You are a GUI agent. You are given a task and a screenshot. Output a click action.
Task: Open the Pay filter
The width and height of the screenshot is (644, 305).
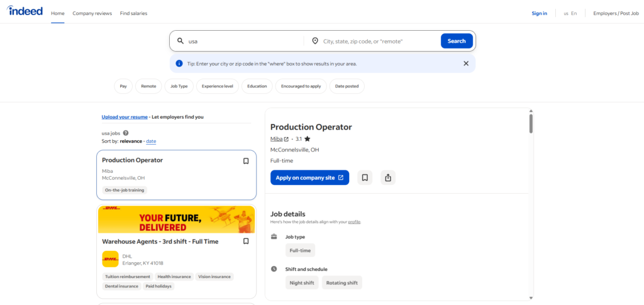[123, 86]
